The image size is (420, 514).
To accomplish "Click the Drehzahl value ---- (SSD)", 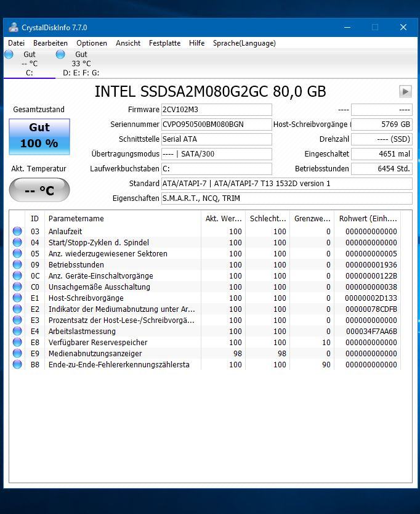I will click(382, 139).
